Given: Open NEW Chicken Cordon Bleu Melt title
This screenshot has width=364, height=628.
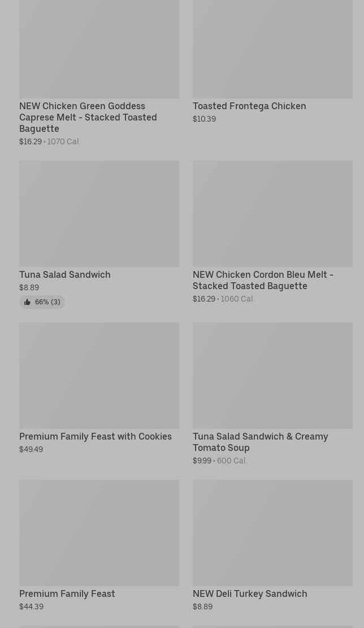Looking at the screenshot, I should coord(263,280).
